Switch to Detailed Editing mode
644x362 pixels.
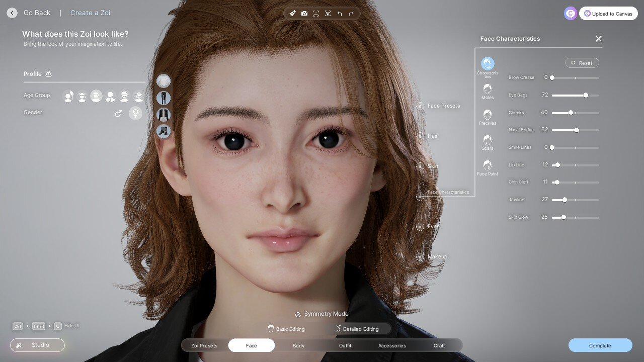tap(357, 329)
